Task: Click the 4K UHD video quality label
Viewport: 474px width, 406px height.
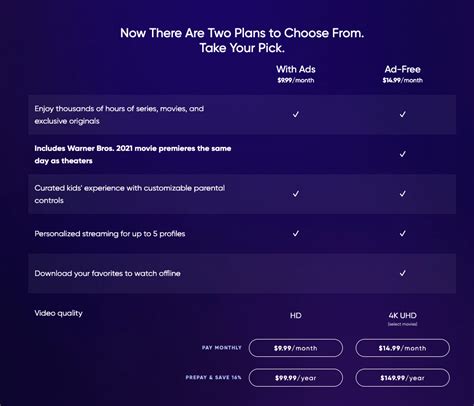Action: coord(403,315)
